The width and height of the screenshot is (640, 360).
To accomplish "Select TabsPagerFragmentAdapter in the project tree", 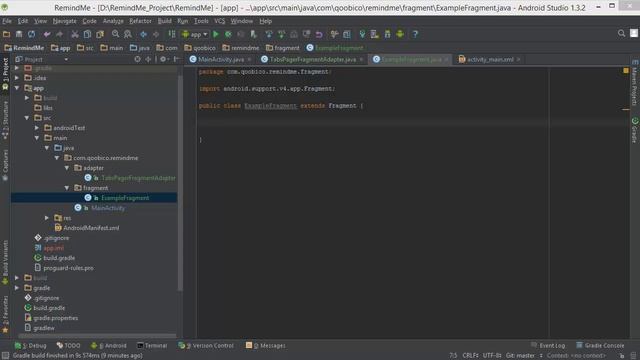I will (138, 178).
